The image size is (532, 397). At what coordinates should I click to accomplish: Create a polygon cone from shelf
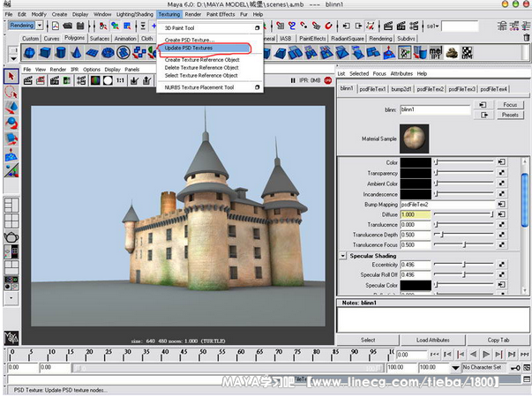point(77,53)
